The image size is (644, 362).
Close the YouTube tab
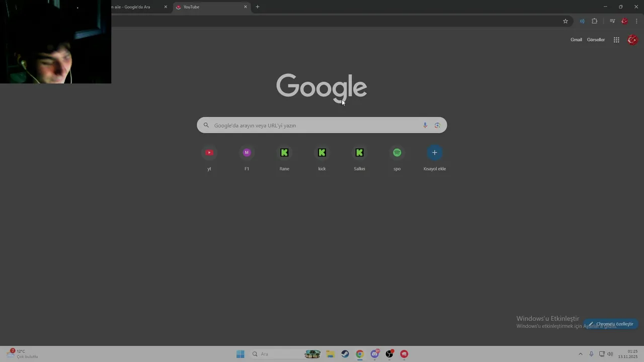tap(246, 7)
